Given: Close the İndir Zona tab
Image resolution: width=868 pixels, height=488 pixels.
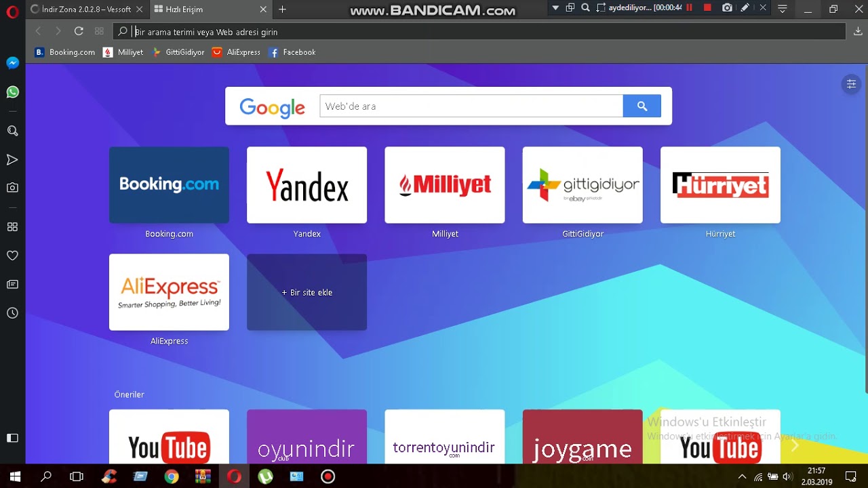Looking at the screenshot, I should [139, 9].
